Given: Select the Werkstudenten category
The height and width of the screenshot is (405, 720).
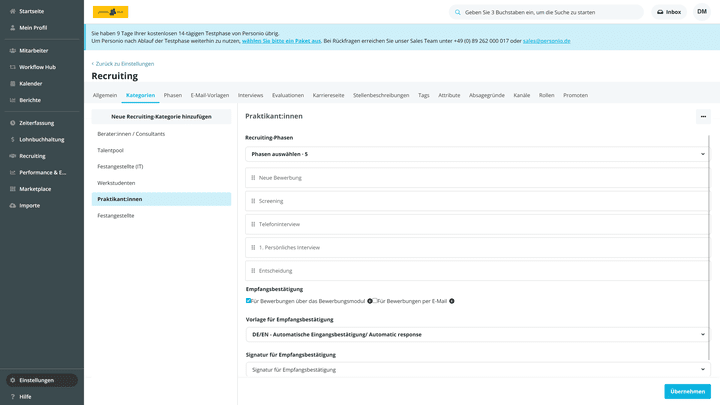Looking at the screenshot, I should pyautogui.click(x=116, y=183).
